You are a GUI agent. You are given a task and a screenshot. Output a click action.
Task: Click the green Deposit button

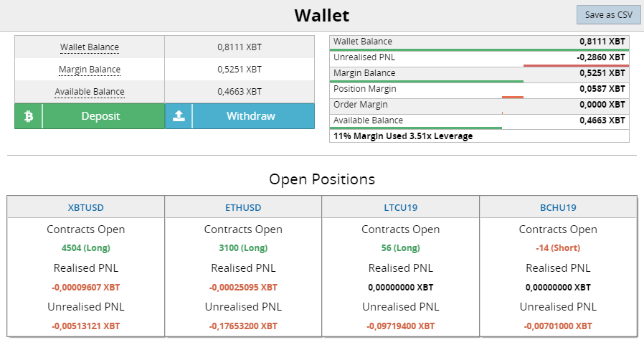tap(90, 116)
